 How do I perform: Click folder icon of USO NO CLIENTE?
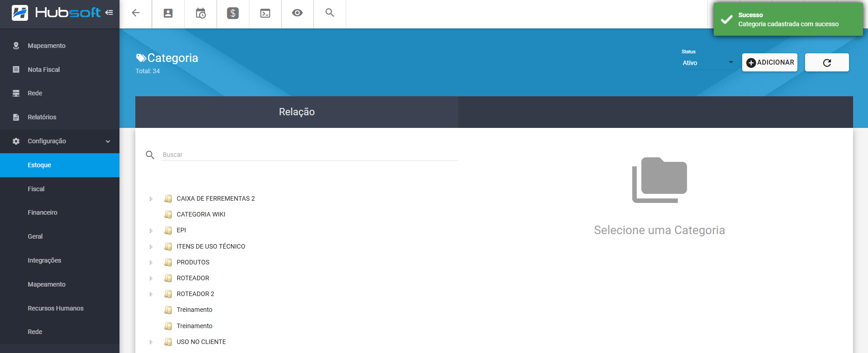click(168, 342)
